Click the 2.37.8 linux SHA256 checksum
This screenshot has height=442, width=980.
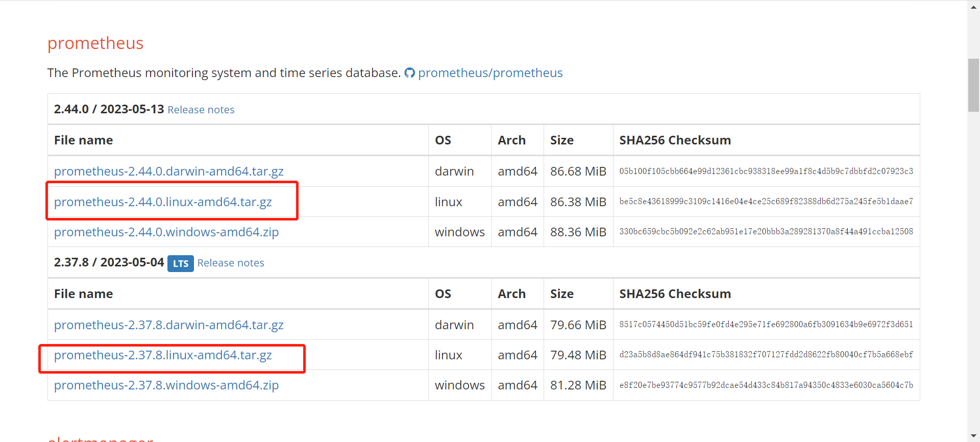click(x=766, y=355)
